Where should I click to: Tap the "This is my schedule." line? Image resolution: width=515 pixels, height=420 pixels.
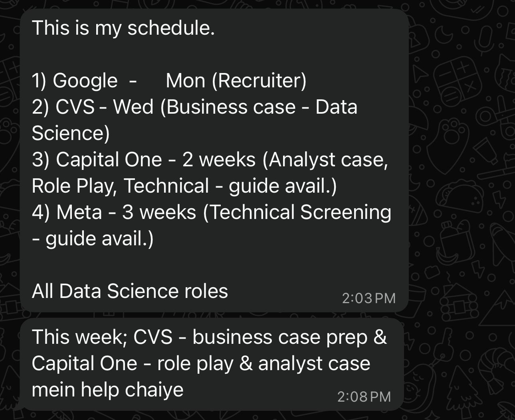[x=123, y=28]
